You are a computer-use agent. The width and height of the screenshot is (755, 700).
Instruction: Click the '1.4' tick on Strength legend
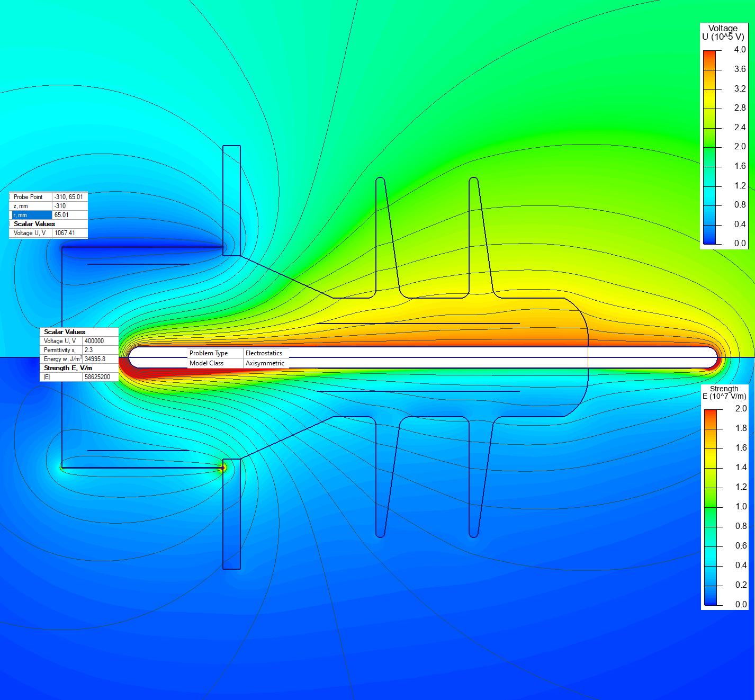coord(741,467)
